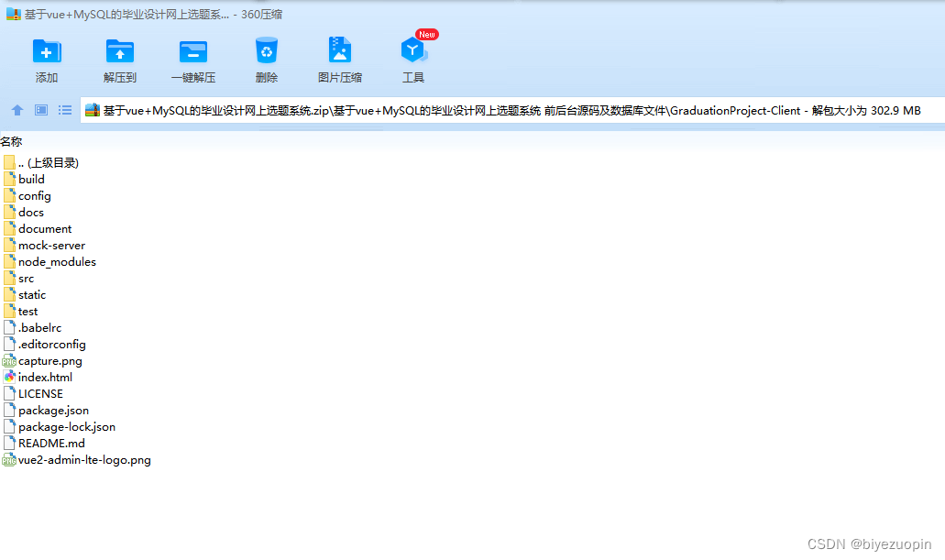The width and height of the screenshot is (945, 560).
Task: Go up one level with up arrow
Action: pyautogui.click(x=16, y=110)
